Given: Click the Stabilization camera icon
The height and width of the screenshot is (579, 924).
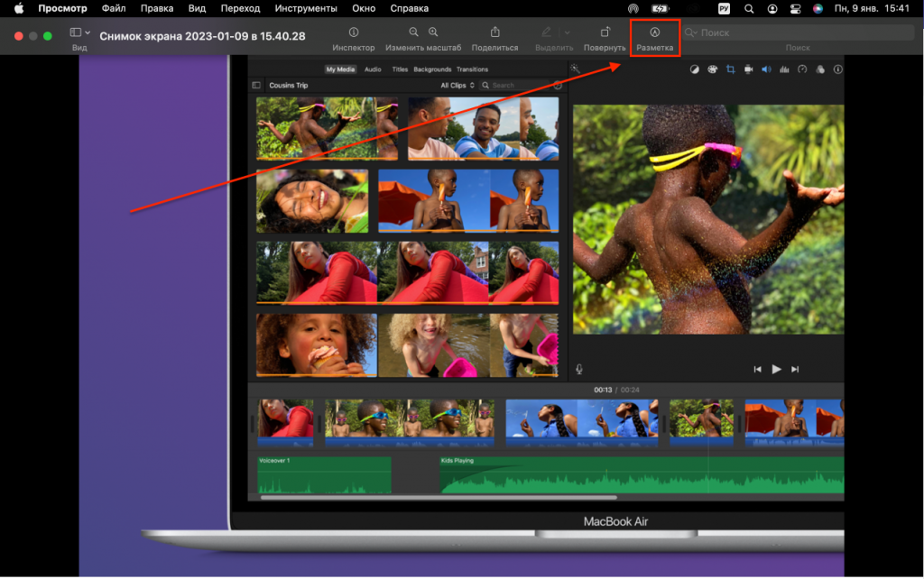Looking at the screenshot, I should [x=750, y=69].
